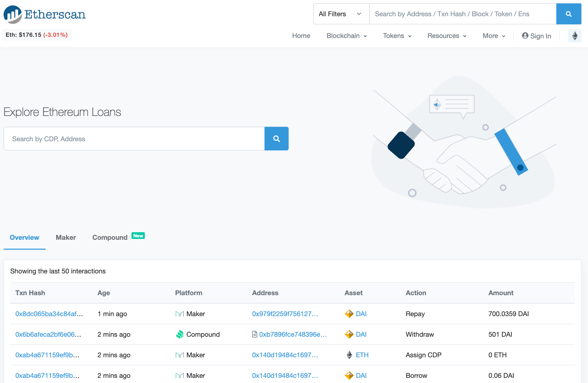Click the contract document icon beside 0xb7896fce748396e
Screen dimensions: 588x383
255,334
